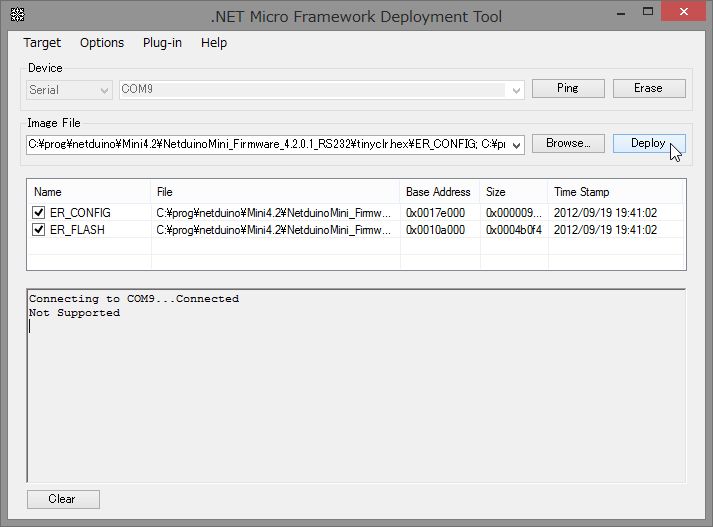Click the ER_FLASH row file path

pos(273,230)
